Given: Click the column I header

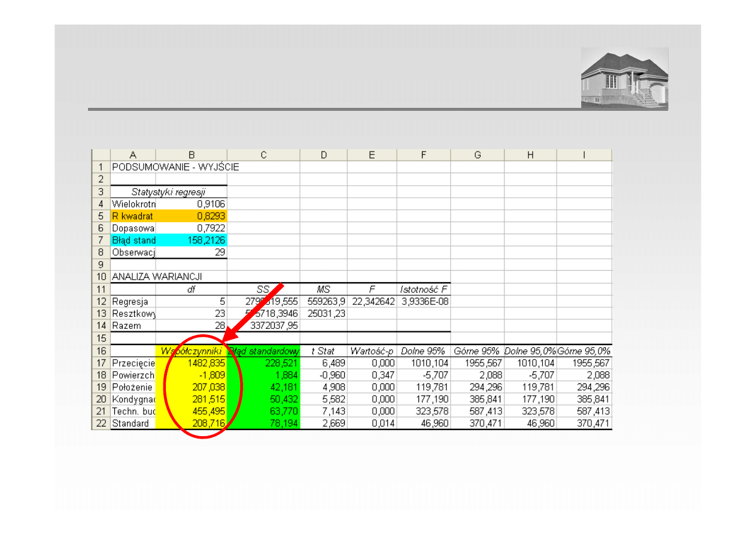Looking at the screenshot, I should (x=584, y=155).
